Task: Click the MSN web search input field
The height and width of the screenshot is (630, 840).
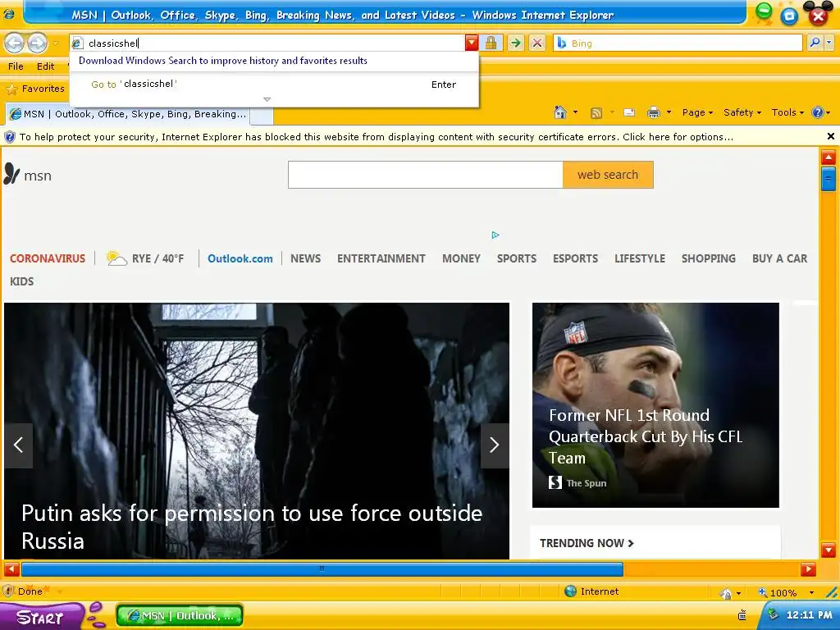Action: pyautogui.click(x=426, y=175)
